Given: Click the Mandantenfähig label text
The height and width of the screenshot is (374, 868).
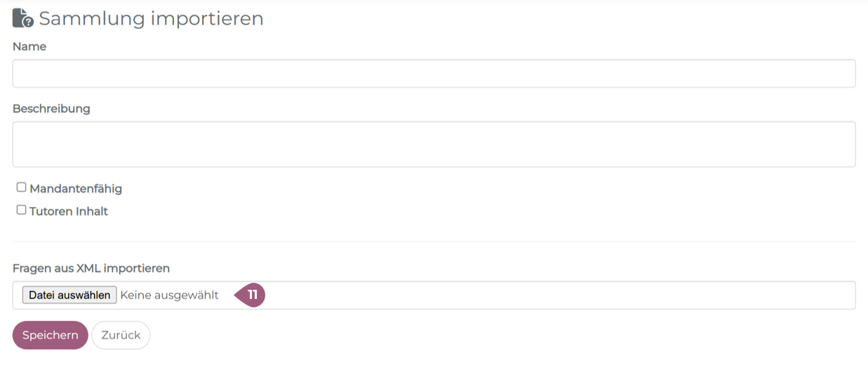Looking at the screenshot, I should [76, 189].
